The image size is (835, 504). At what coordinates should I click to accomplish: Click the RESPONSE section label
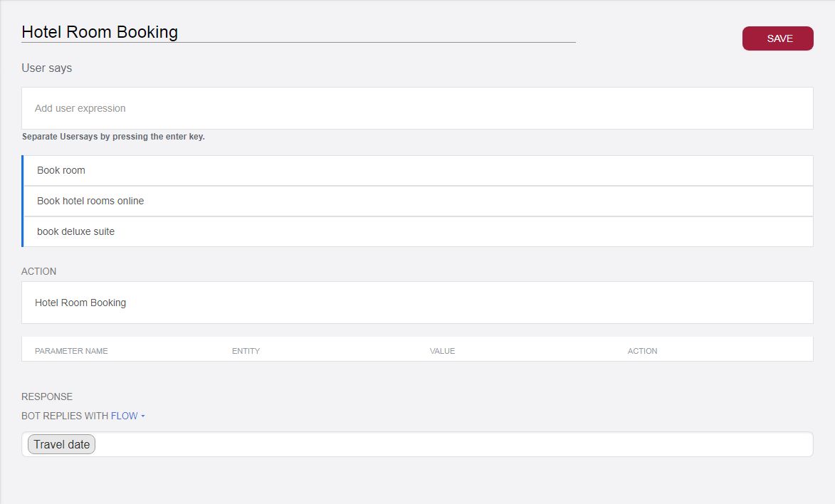(x=47, y=397)
